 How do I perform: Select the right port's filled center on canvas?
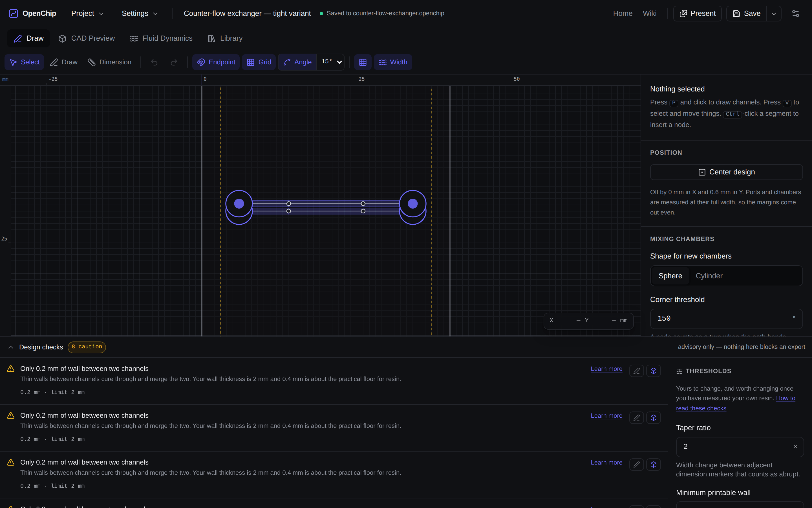tap(413, 203)
